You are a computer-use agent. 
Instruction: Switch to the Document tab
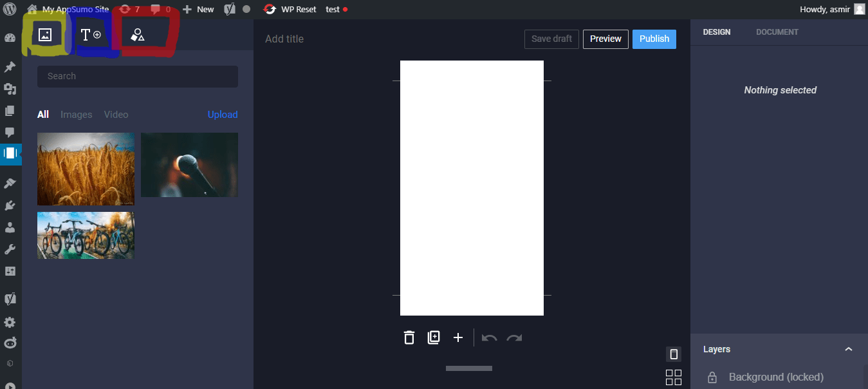tap(777, 32)
